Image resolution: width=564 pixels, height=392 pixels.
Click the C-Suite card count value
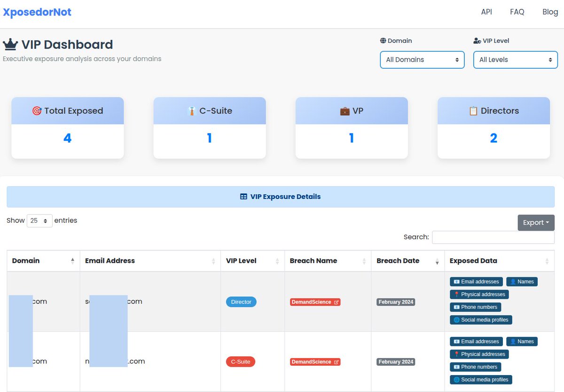point(210,138)
